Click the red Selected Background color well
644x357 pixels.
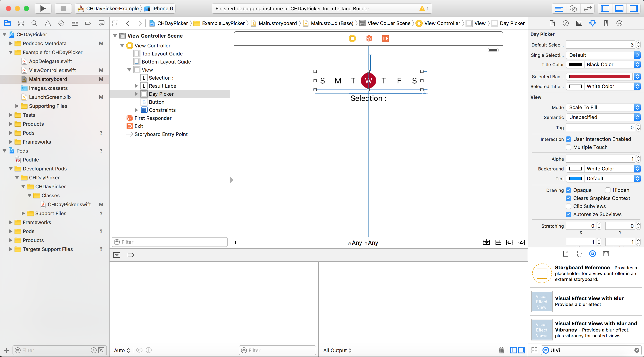599,76
